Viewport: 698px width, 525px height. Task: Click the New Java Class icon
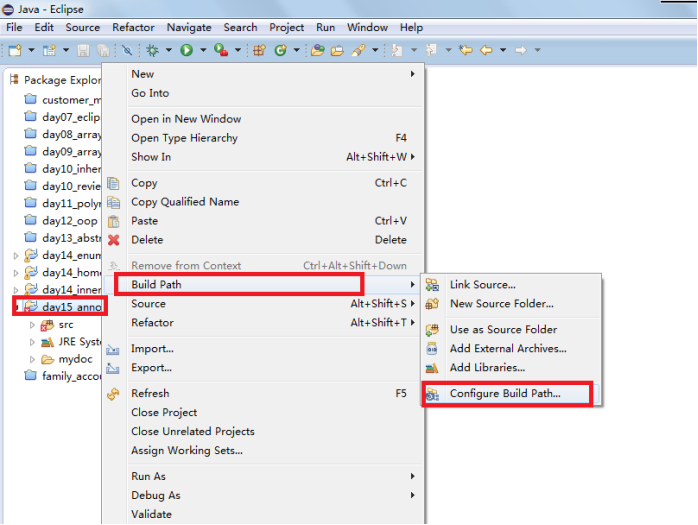280,50
